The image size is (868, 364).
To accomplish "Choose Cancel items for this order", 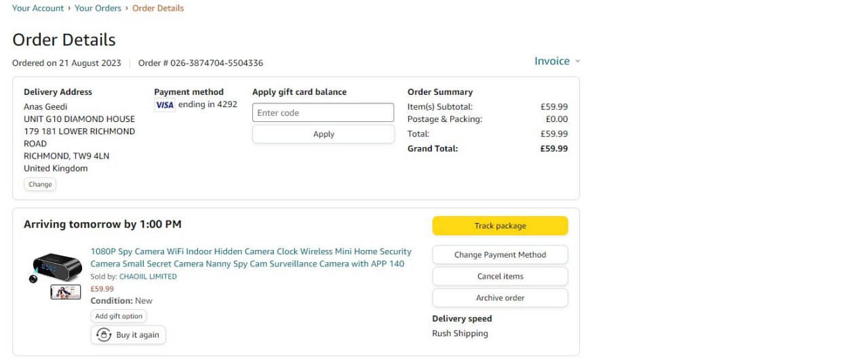I will pos(500,277).
